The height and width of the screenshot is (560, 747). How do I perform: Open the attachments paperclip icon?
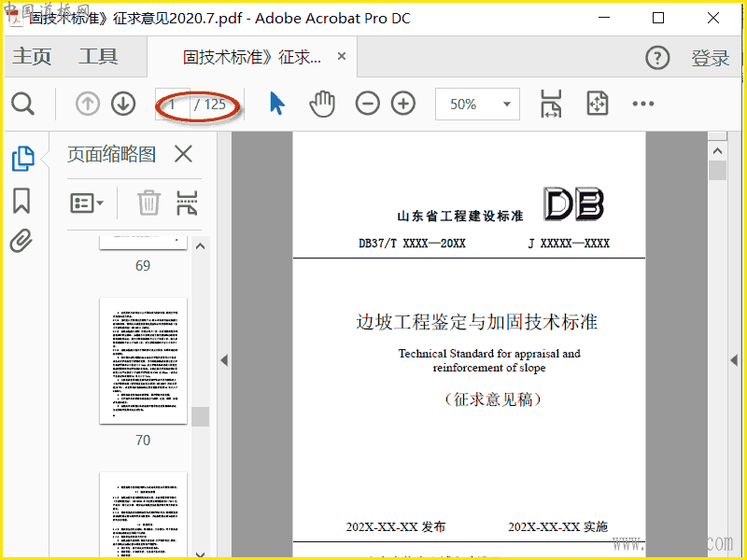click(21, 241)
